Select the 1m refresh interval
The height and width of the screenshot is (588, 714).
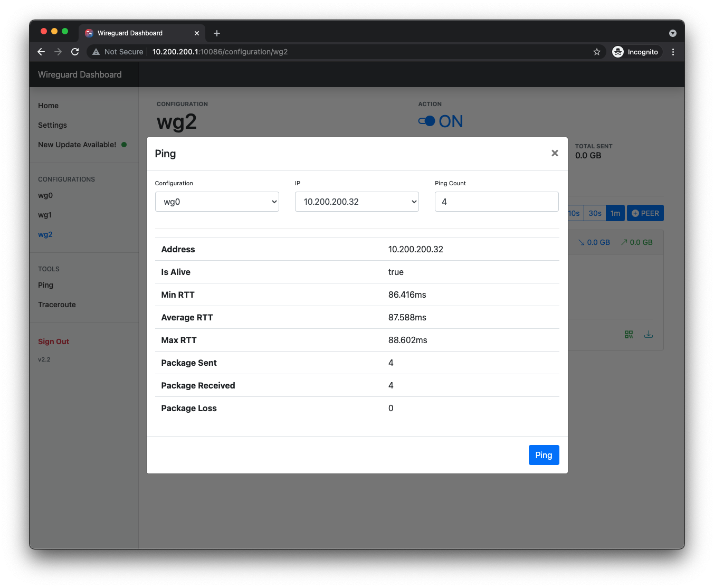pos(615,213)
